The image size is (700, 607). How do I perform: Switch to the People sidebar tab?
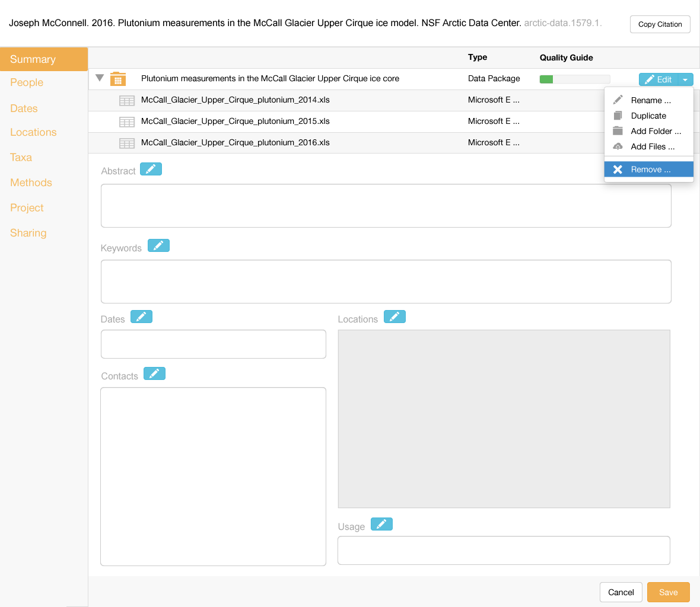click(x=27, y=83)
